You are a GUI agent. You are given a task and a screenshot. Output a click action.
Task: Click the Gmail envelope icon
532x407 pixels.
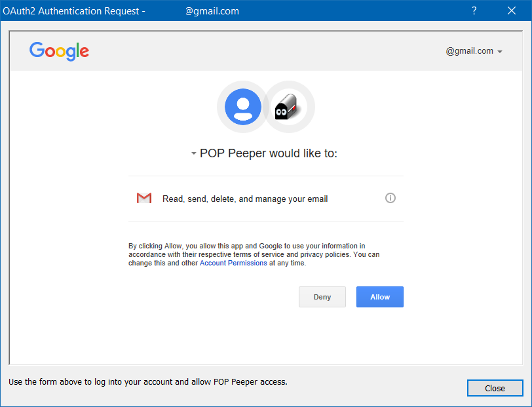point(144,198)
